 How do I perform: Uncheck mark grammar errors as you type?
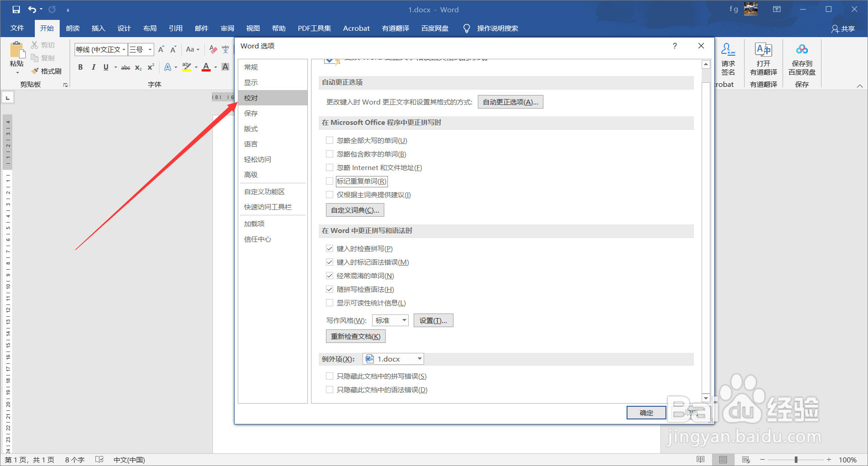(x=330, y=262)
